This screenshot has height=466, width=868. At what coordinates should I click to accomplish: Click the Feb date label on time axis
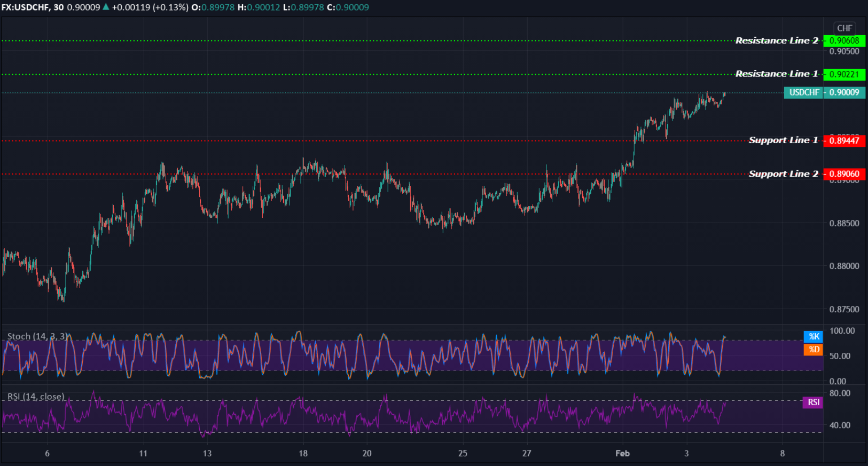(622, 453)
